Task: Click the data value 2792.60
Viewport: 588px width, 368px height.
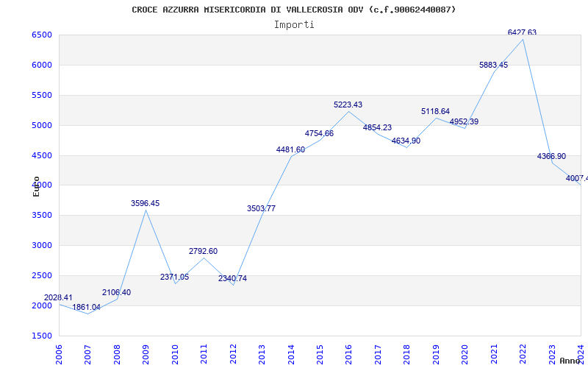Action: 204,251
